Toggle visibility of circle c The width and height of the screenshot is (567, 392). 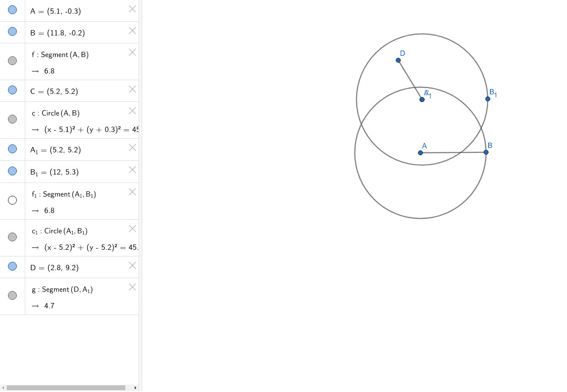pyautogui.click(x=12, y=119)
